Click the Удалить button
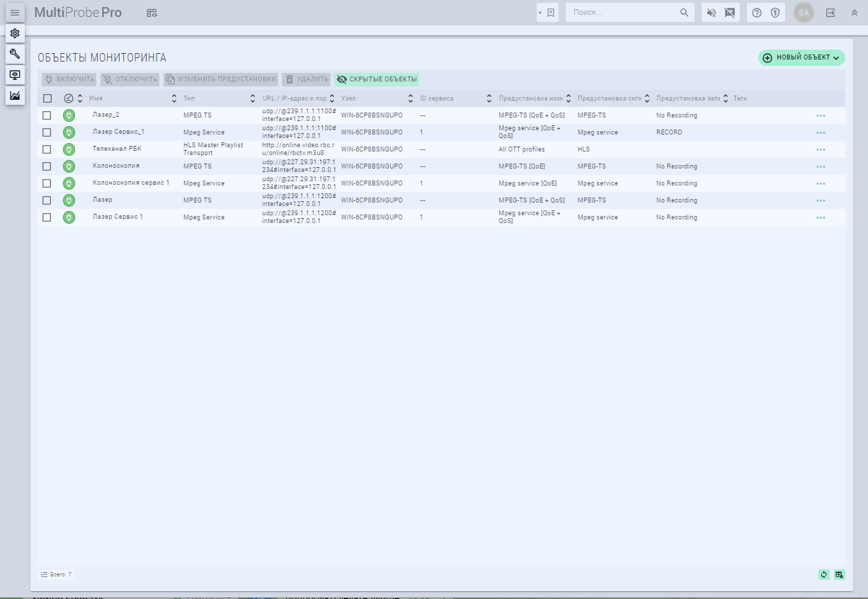 pos(307,79)
